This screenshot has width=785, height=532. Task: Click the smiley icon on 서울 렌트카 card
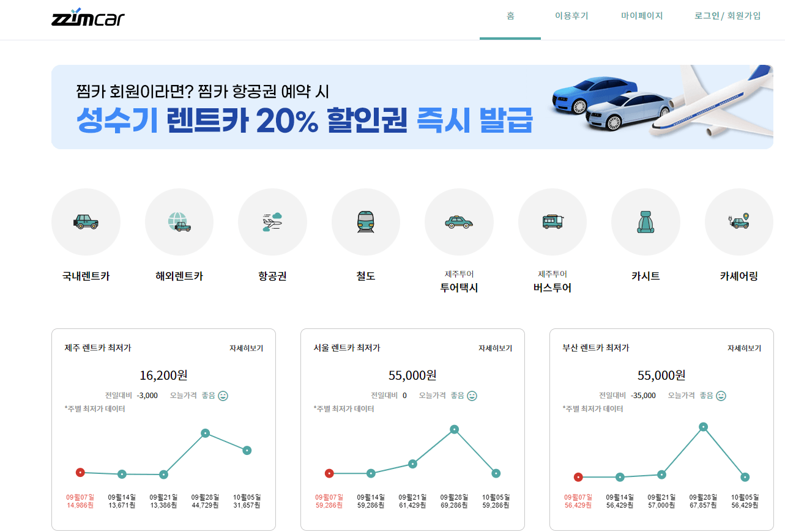click(x=471, y=395)
